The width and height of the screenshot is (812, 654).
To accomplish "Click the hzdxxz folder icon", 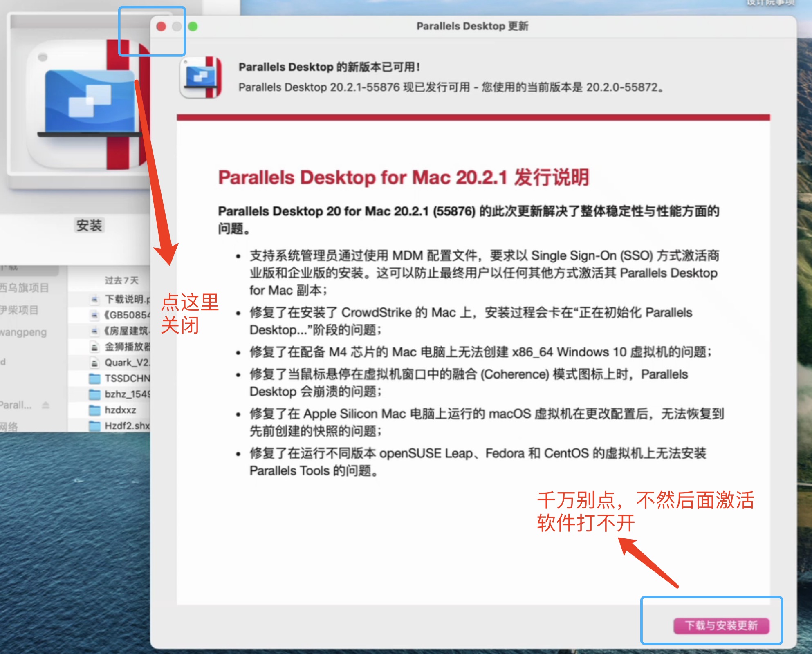I will pyautogui.click(x=95, y=410).
